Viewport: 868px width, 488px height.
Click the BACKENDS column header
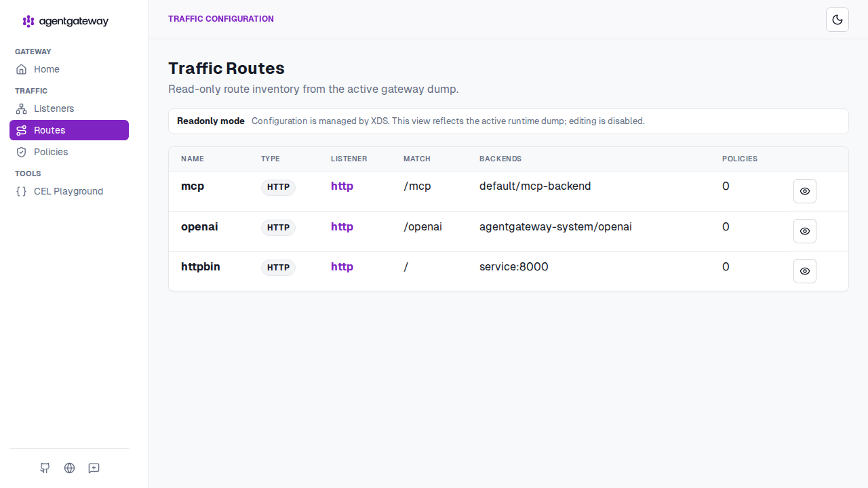[x=500, y=159]
